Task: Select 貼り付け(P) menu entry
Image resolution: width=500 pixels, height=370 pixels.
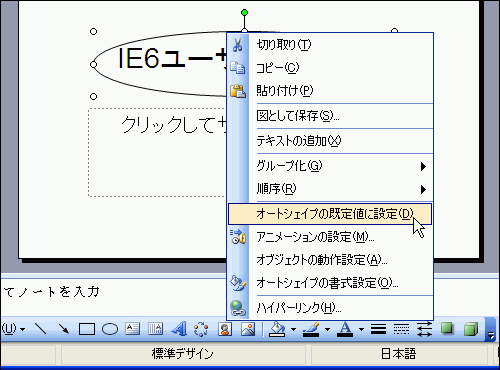Action: [330, 90]
